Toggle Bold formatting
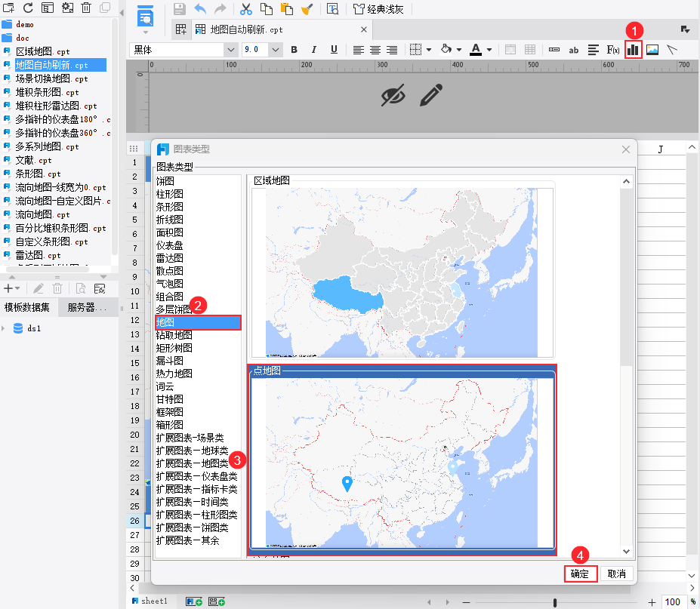The image size is (700, 609). [294, 50]
